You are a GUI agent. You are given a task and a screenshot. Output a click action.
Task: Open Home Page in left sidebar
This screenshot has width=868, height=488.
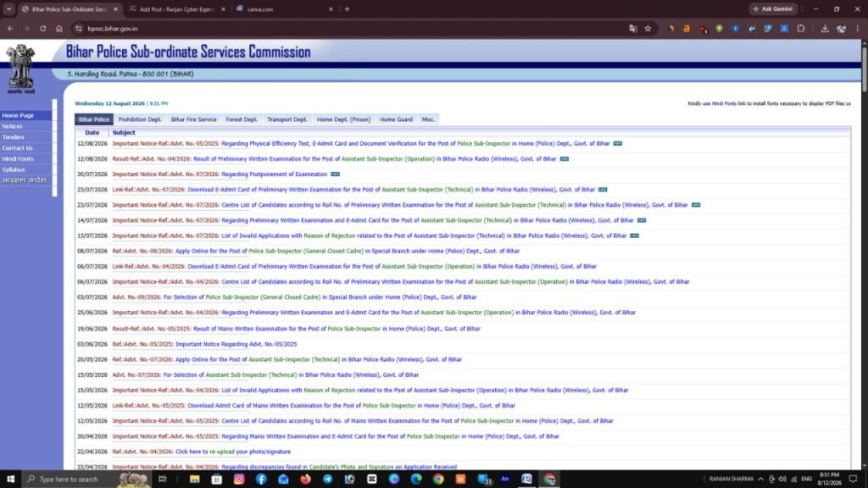click(x=18, y=115)
